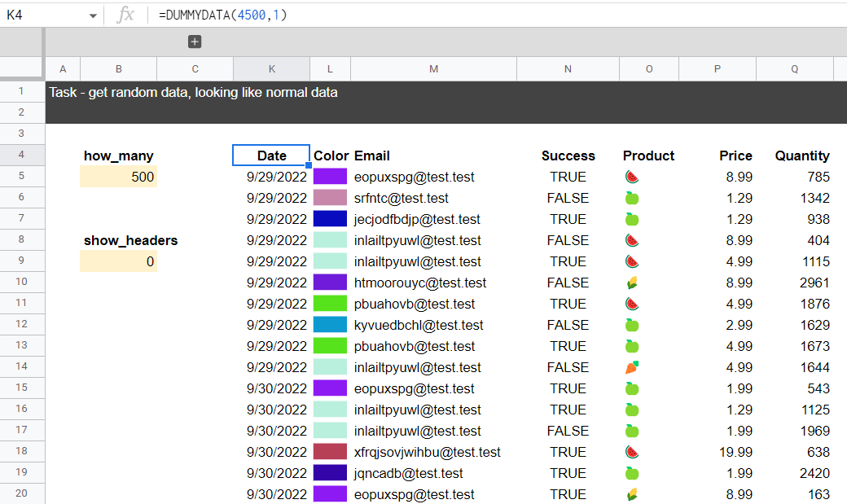This screenshot has width=847, height=504.
Task: Select column B header
Action: click(118, 69)
